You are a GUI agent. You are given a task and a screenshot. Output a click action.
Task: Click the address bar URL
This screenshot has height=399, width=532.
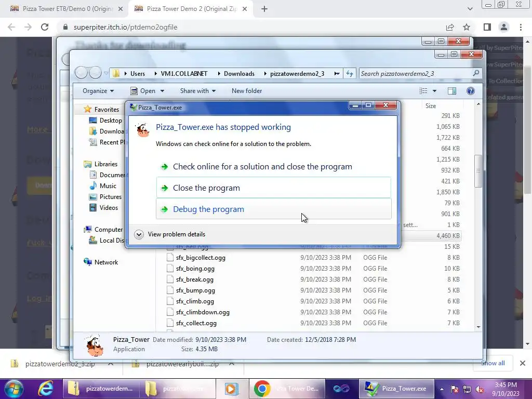[x=126, y=27]
